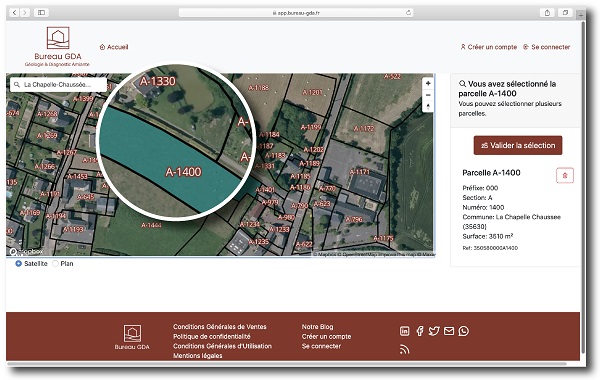The height and width of the screenshot is (380, 600).
Task: Open Conditions Générales d'Utilisation link
Action: point(222,346)
